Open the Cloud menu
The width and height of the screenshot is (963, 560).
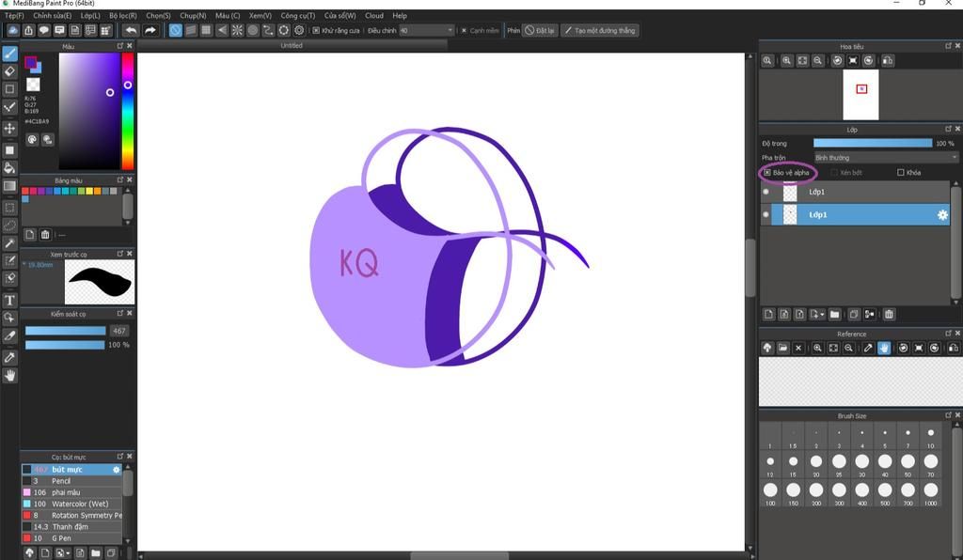click(x=374, y=15)
